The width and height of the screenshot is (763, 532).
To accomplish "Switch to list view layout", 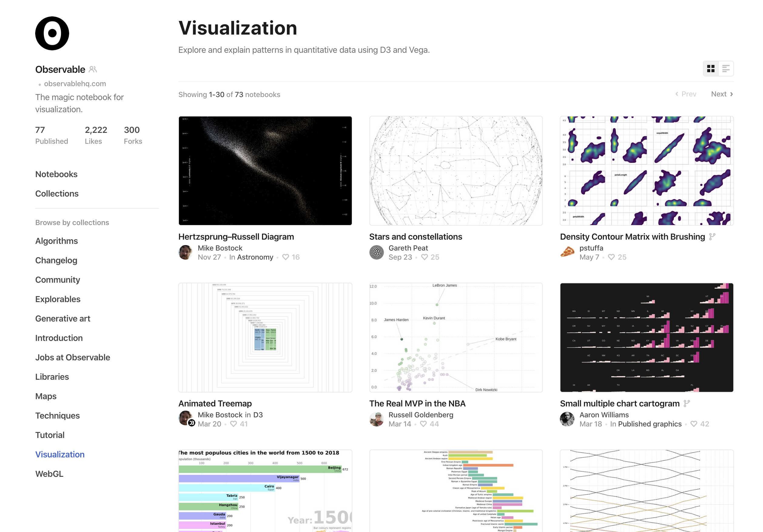I will [726, 69].
